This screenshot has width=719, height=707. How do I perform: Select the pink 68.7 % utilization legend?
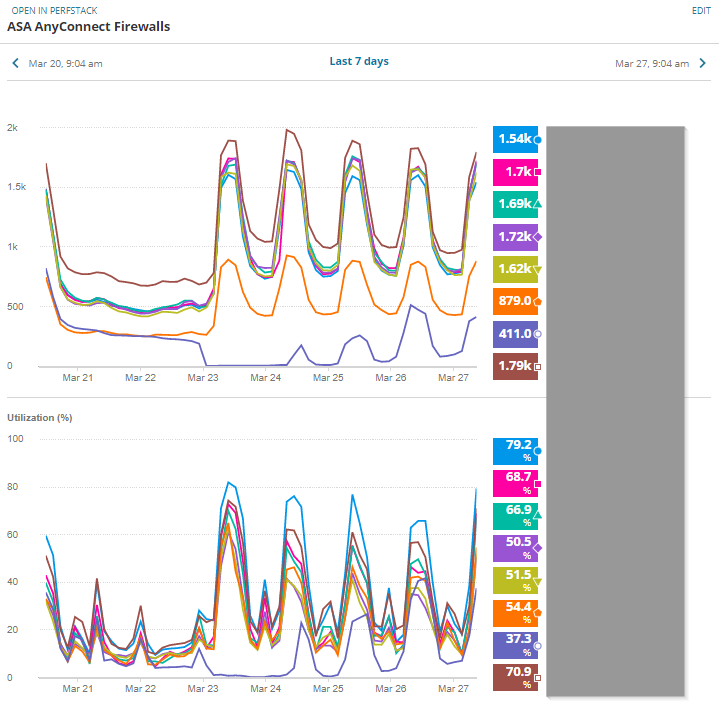pyautogui.click(x=515, y=484)
